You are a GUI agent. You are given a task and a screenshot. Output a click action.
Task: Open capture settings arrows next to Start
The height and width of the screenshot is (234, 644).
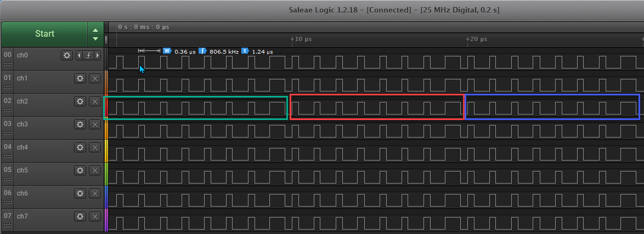[x=95, y=34]
